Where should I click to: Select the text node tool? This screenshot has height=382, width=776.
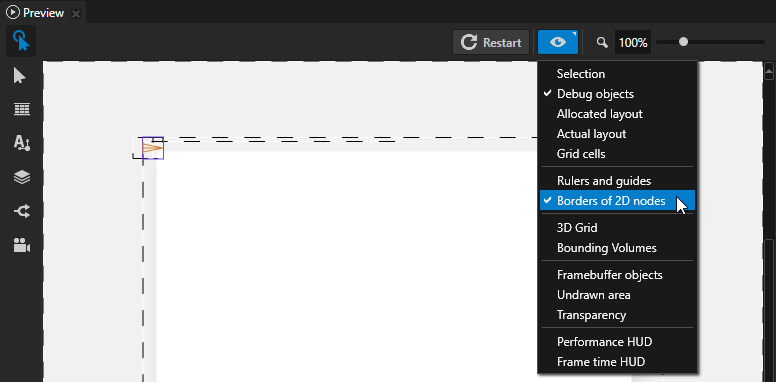click(x=21, y=143)
